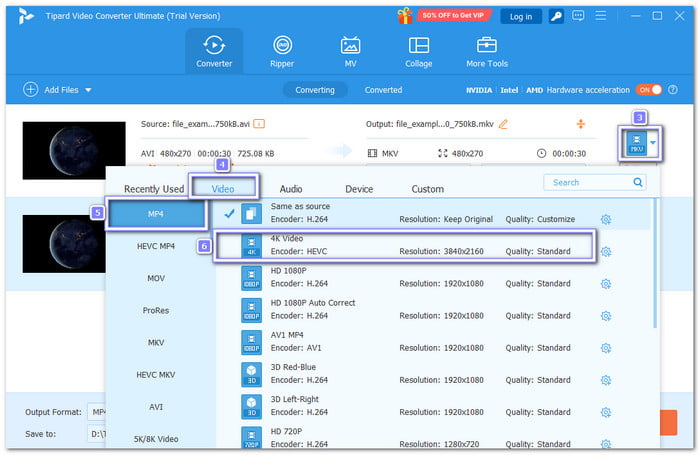Select 5K/8K Video format category
Image resolution: width=700 pixels, height=455 pixels.
coord(156,439)
